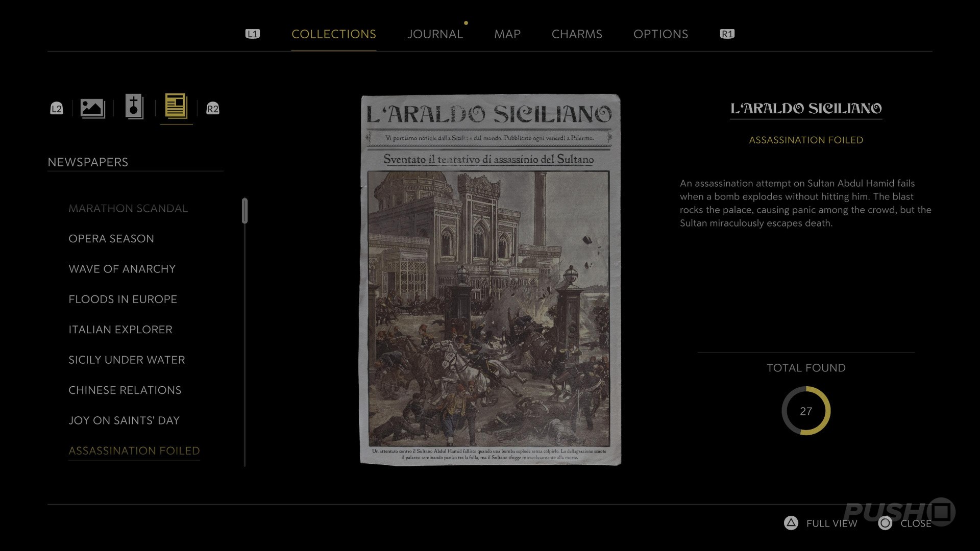
Task: Open the Options tab
Action: [660, 34]
